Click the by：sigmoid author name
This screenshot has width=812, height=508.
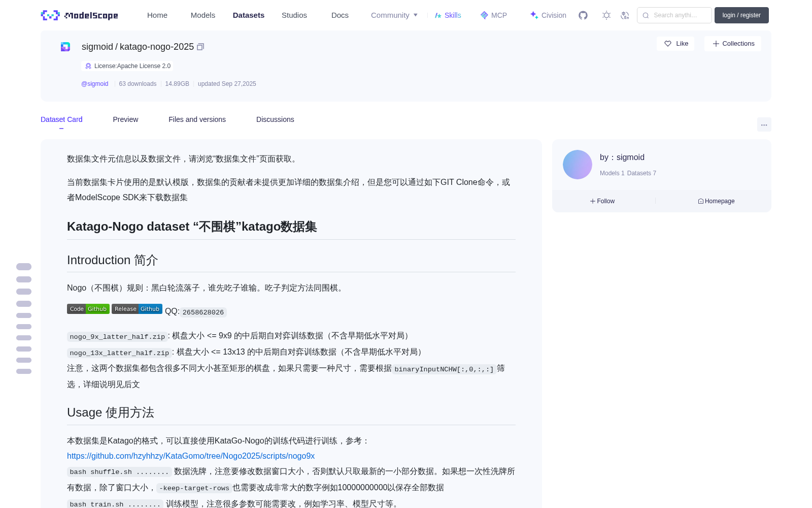(x=622, y=157)
